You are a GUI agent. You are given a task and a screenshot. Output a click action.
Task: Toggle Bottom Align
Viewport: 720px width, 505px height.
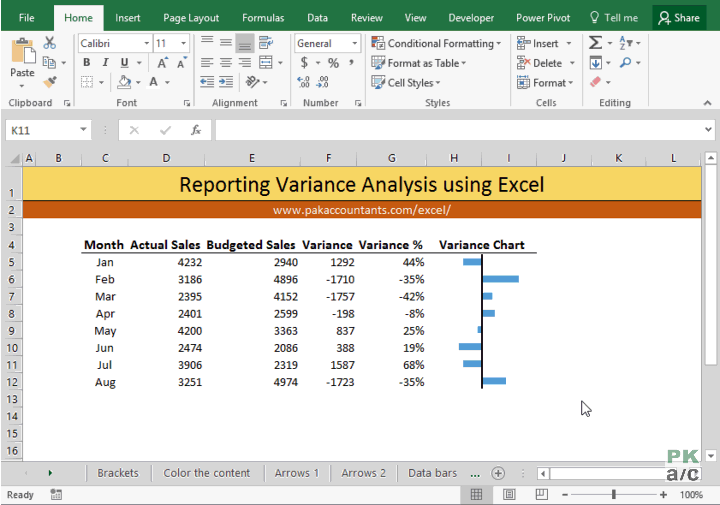[x=245, y=43]
